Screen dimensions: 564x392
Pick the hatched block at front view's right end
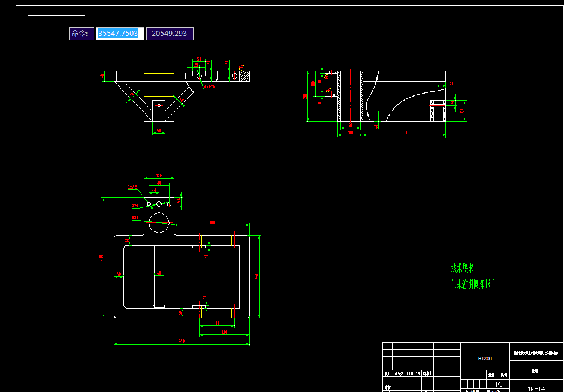(x=245, y=76)
